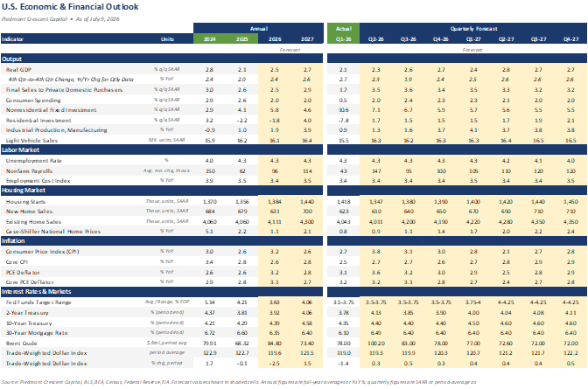Click the "Quarterly Forecast" header band
The image size is (588, 389).
[473, 29]
